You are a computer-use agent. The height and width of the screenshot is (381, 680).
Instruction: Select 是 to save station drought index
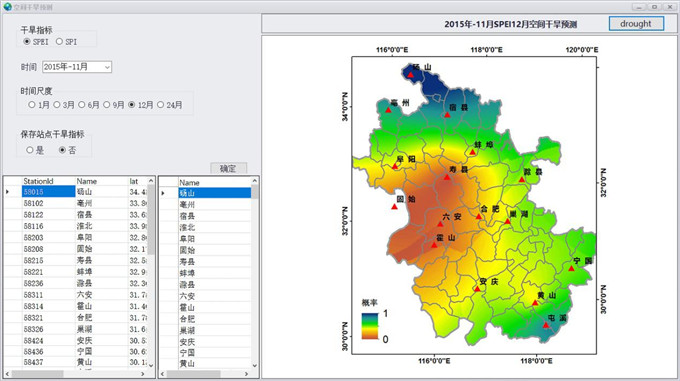tap(35, 150)
